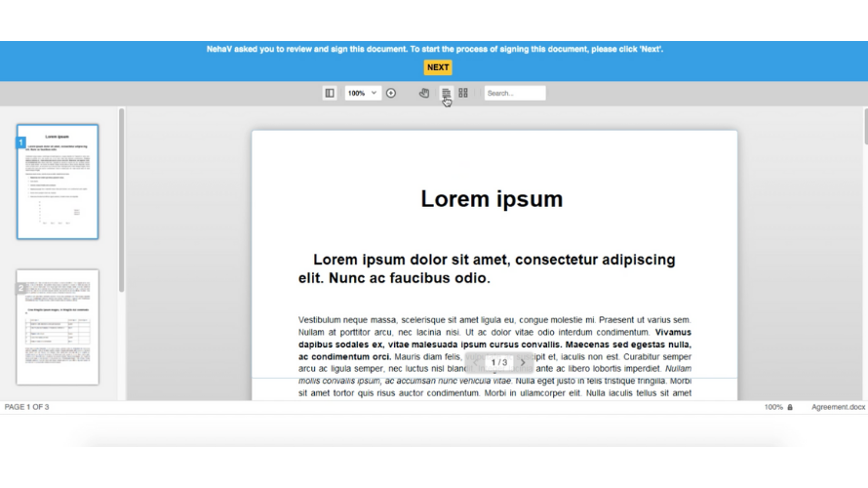The image size is (868, 488).
Task: Open the 100% zoom dropdown
Action: click(362, 93)
